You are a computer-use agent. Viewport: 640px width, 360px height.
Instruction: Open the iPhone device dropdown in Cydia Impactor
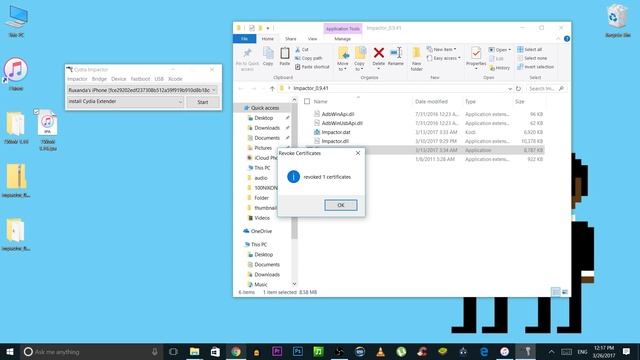pos(214,90)
